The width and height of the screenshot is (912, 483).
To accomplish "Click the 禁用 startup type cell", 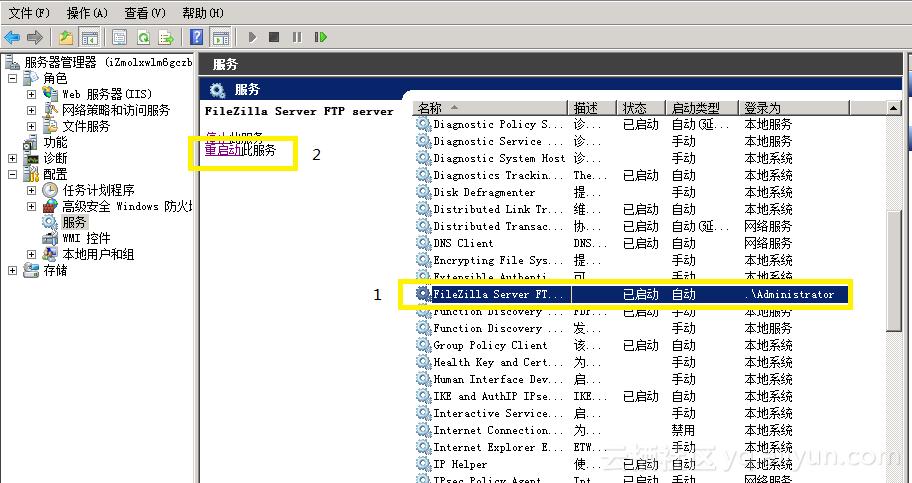I will tap(683, 430).
